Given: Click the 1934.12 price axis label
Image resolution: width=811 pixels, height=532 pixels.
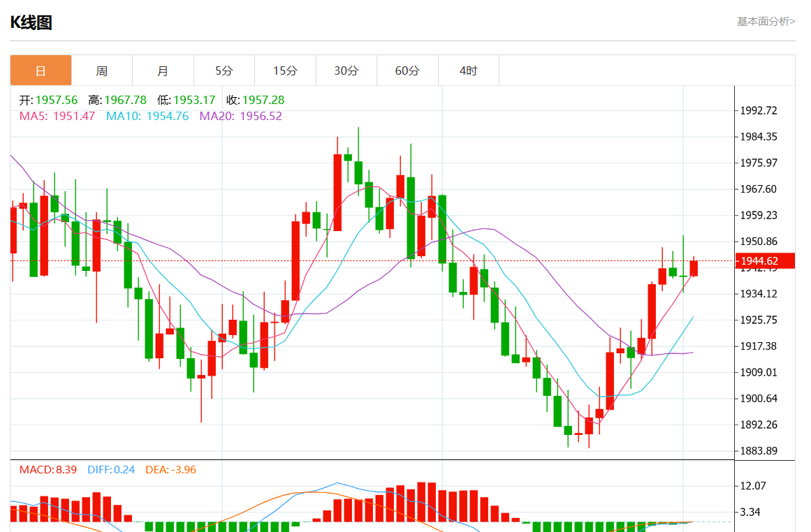Looking at the screenshot, I should point(759,294).
